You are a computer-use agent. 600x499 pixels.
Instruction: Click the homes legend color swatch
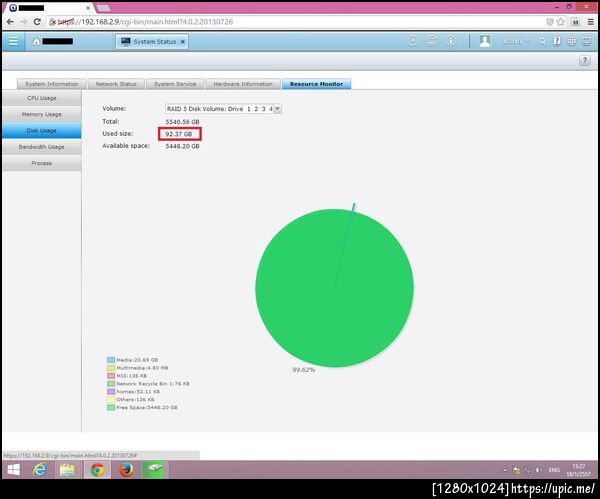tap(111, 392)
